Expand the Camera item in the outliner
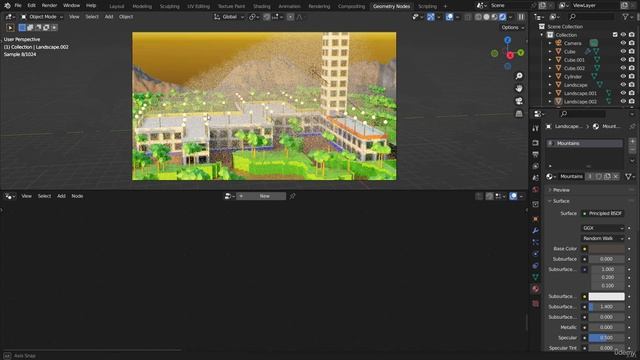Viewport: 640px width, 360px height. 550,43
